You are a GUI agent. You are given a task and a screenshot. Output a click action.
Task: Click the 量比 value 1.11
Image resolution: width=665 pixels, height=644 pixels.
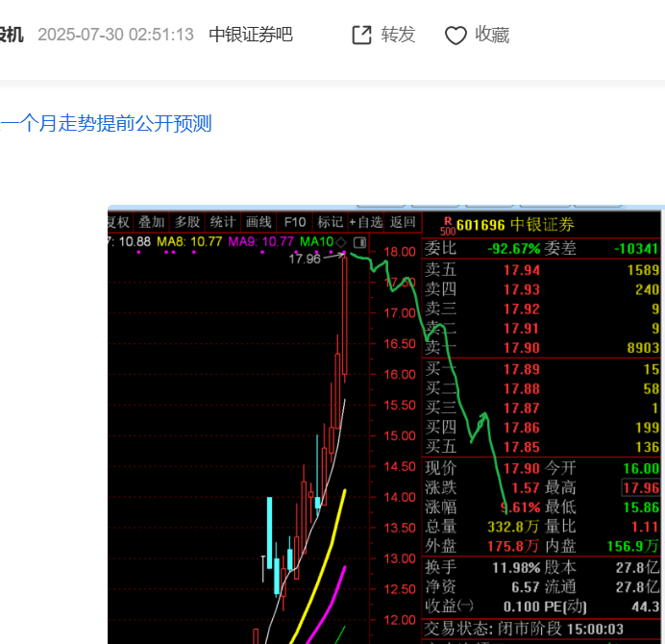click(x=645, y=527)
